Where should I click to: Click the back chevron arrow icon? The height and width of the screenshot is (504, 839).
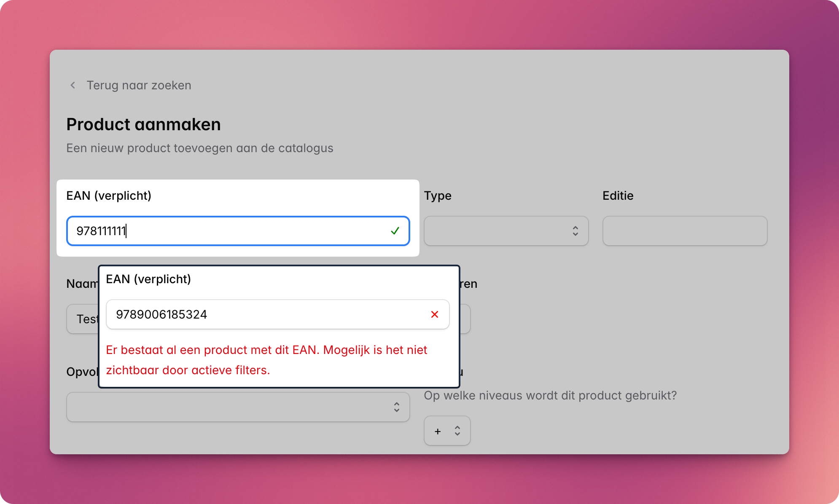pos(73,85)
